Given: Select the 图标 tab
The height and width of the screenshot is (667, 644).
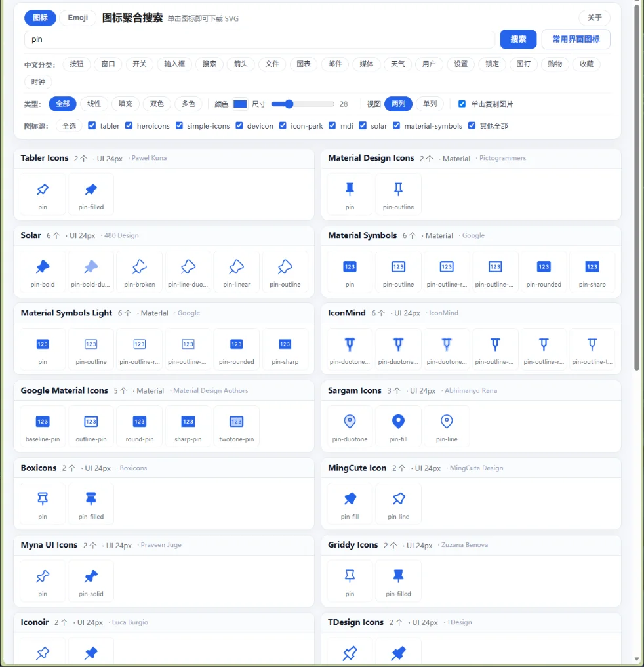Looking at the screenshot, I should (41, 18).
